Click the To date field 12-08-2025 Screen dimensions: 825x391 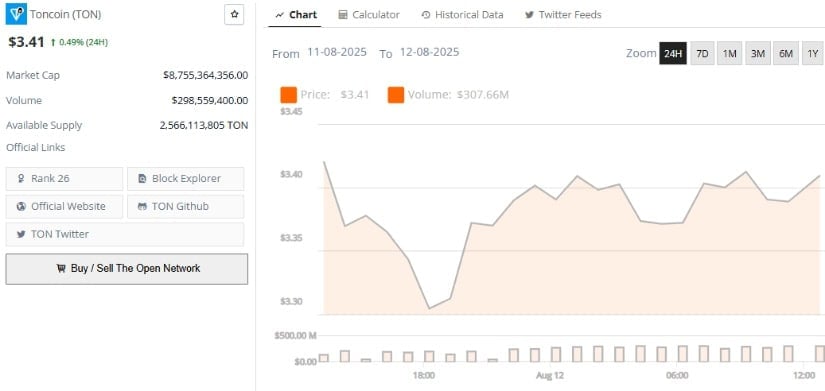coord(429,52)
